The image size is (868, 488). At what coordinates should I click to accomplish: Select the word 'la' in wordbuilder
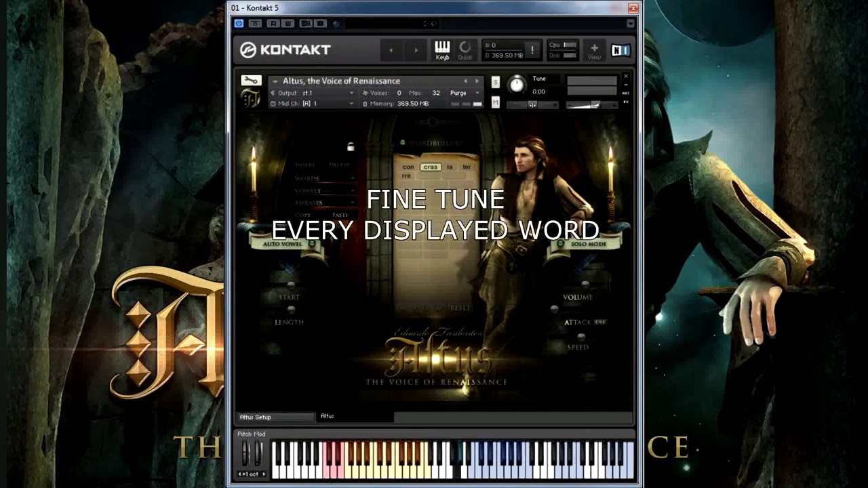click(450, 167)
